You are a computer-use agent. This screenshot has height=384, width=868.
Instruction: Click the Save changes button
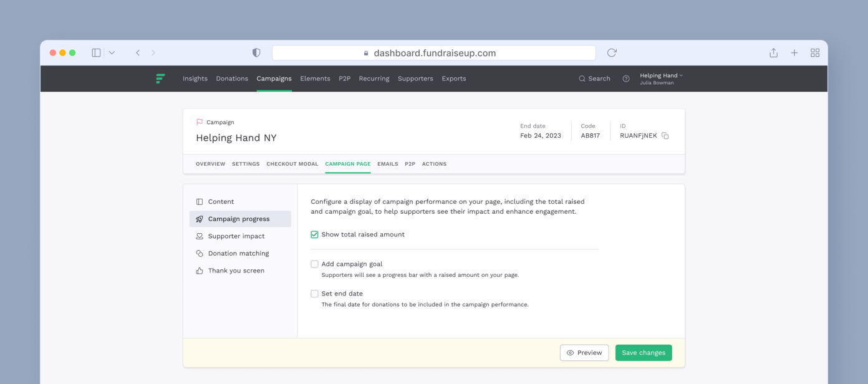[x=644, y=352]
